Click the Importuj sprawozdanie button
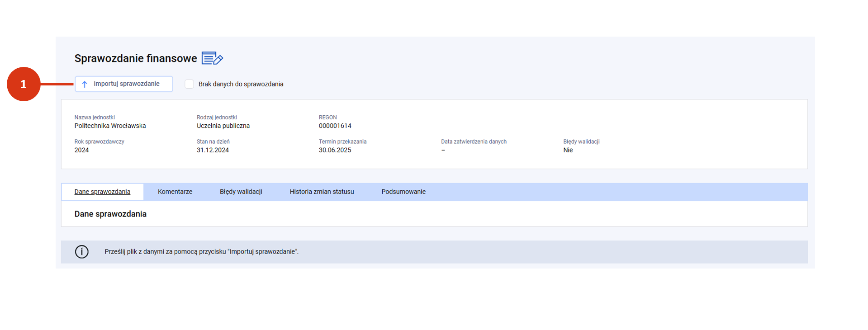This screenshot has height=330, width=868. 123,84
